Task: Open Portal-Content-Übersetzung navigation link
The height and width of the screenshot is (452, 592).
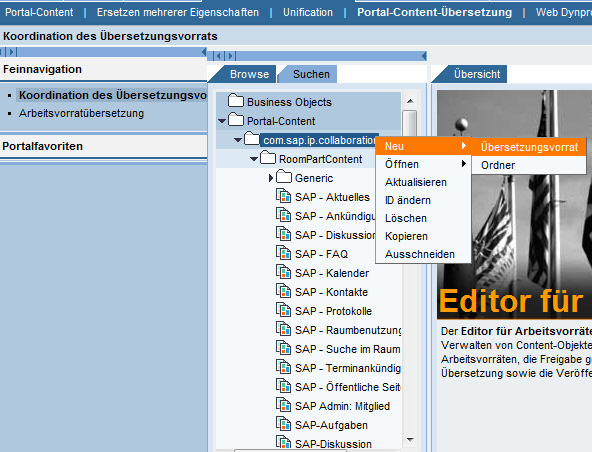Action: (435, 12)
